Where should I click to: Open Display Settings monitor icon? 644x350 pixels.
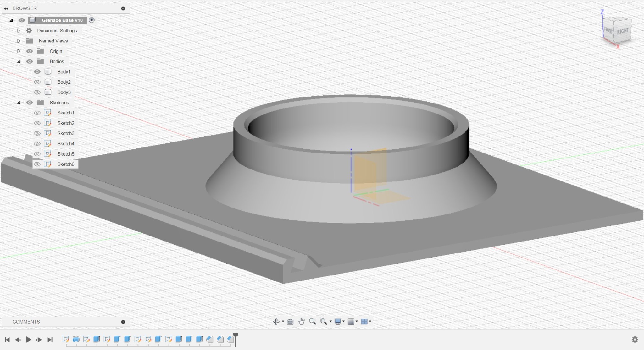point(338,321)
